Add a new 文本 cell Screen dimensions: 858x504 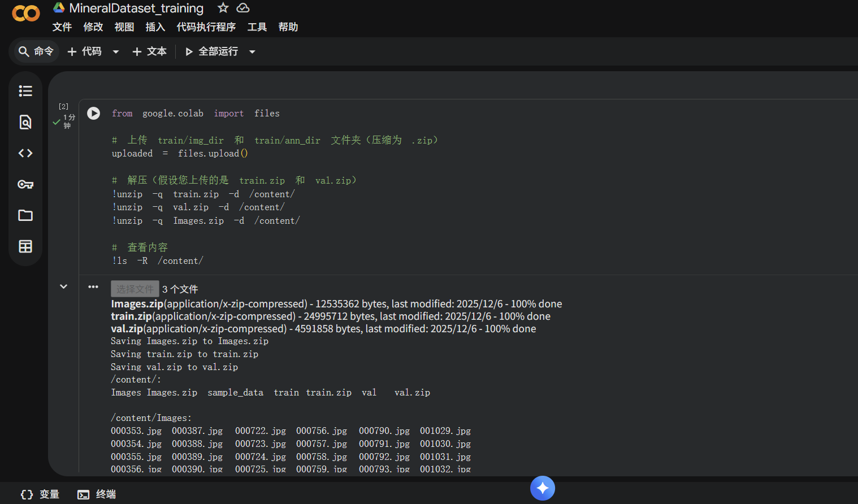tap(150, 51)
